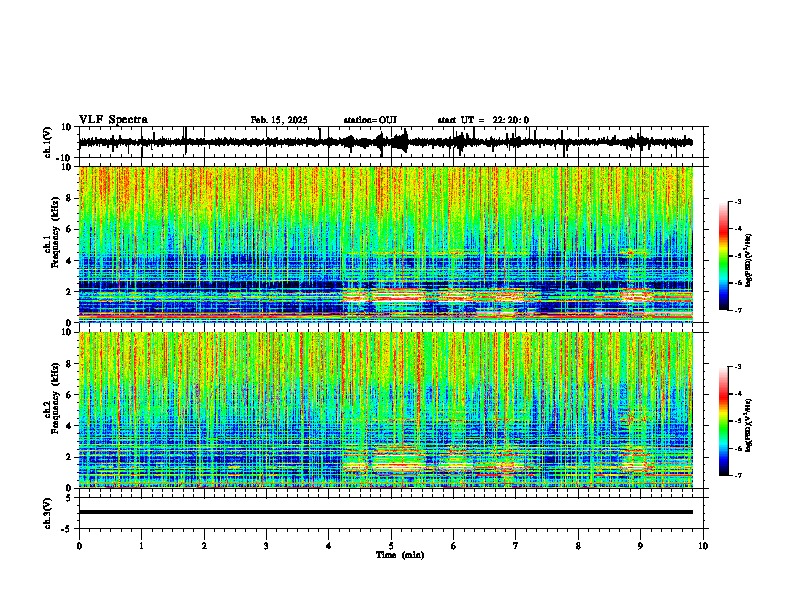The height and width of the screenshot is (612, 792).
Task: Click the "8" frequency tick of ch.1 spectrogram
Action: (x=70, y=198)
